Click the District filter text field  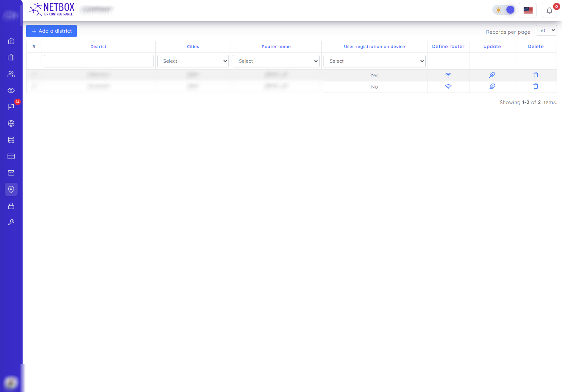tap(99, 61)
